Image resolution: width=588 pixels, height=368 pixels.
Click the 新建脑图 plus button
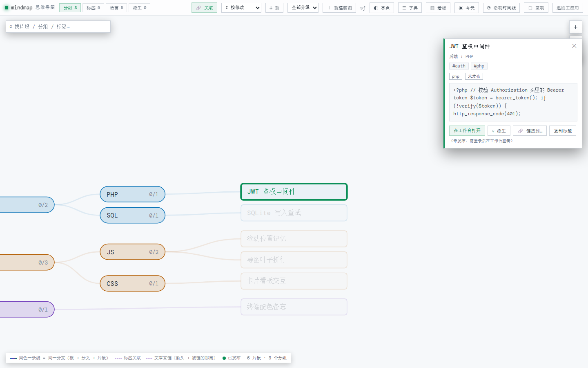coord(339,8)
